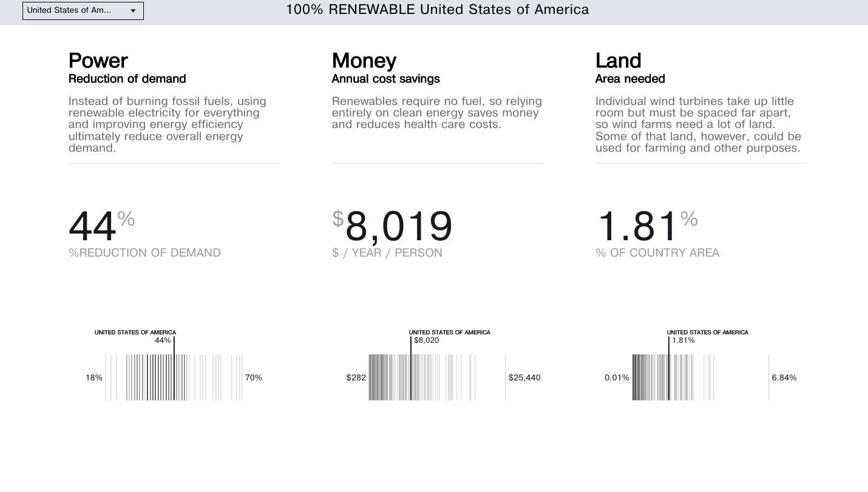The height and width of the screenshot is (492, 868).
Task: Click the 18% minimum label on Power chart
Action: [94, 378]
